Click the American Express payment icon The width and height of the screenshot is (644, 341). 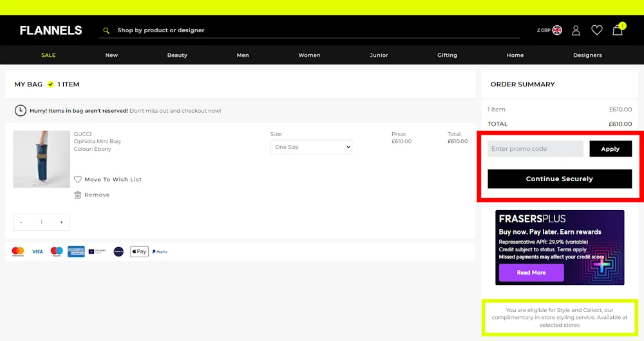pyautogui.click(x=76, y=252)
